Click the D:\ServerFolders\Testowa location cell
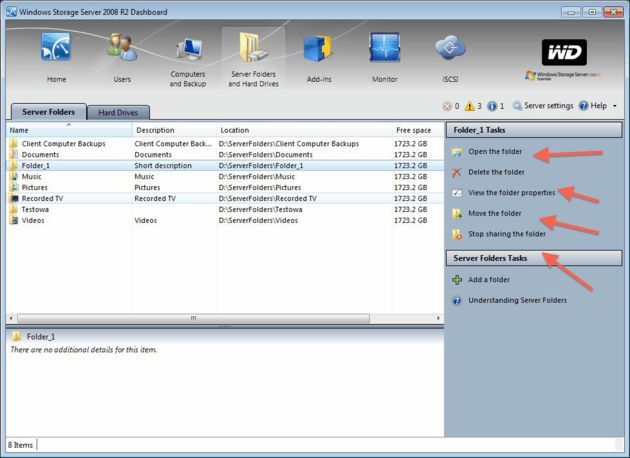 (260, 209)
